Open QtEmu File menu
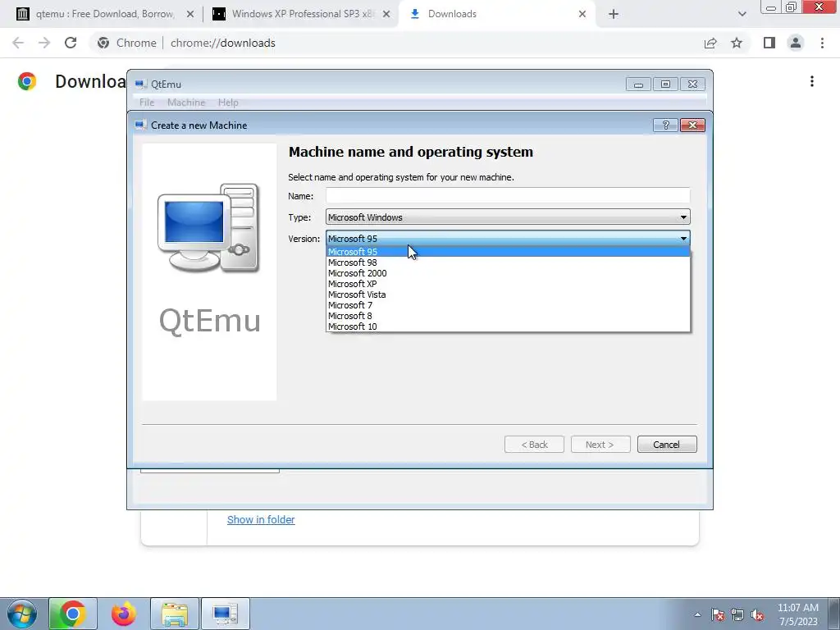840x630 pixels. (x=147, y=103)
